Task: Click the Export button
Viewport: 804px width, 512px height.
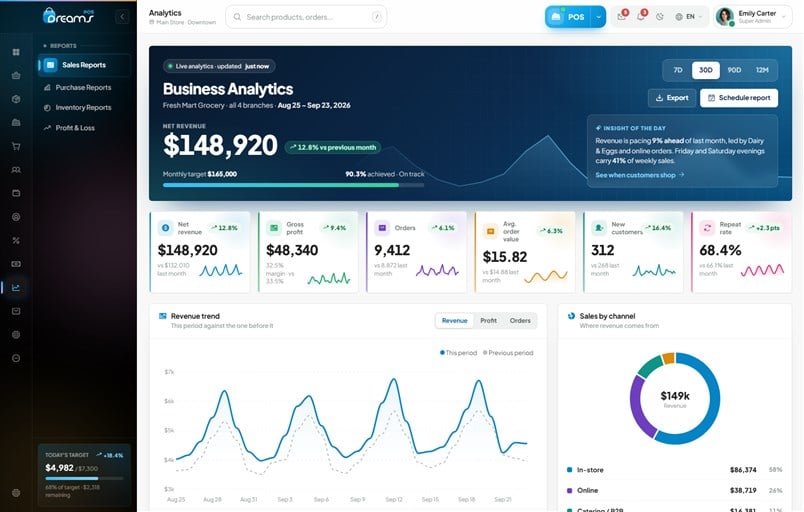Action: pos(672,98)
